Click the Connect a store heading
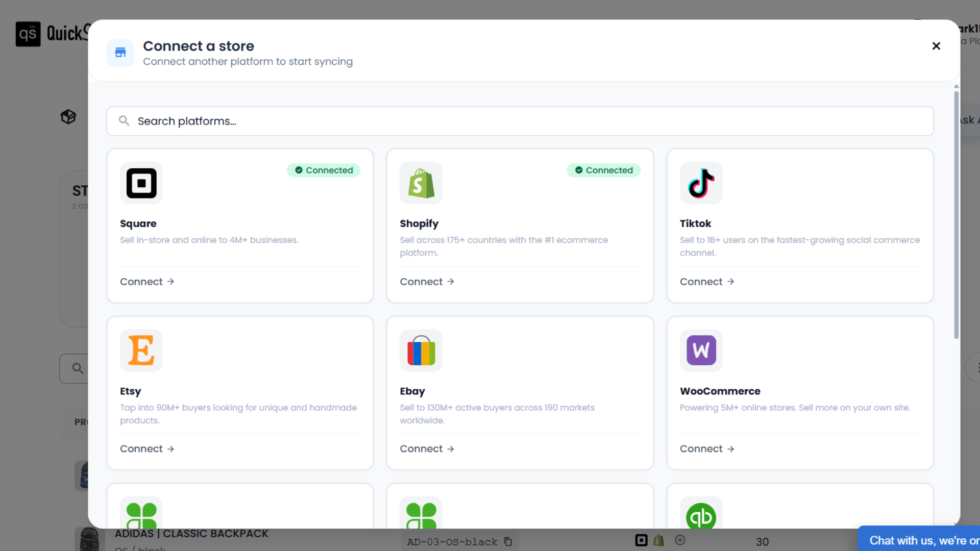This screenshot has height=551, width=980. 199,46
